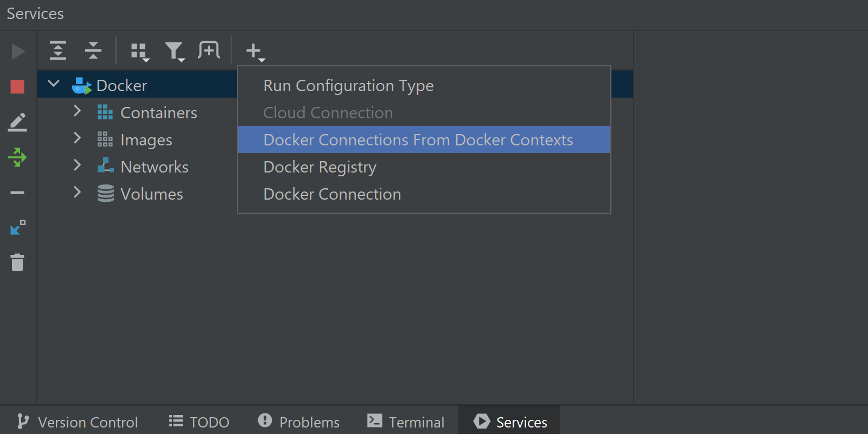Click the green Deploy arrow icon

click(x=17, y=157)
